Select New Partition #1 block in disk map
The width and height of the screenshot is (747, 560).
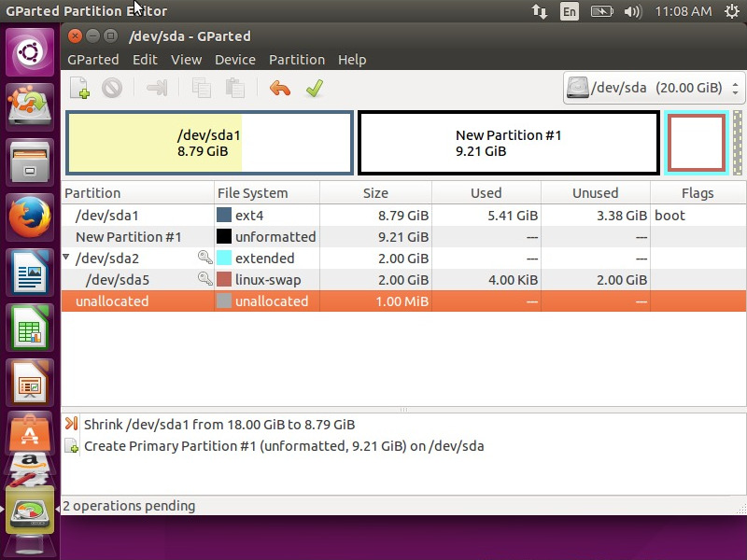(509, 143)
